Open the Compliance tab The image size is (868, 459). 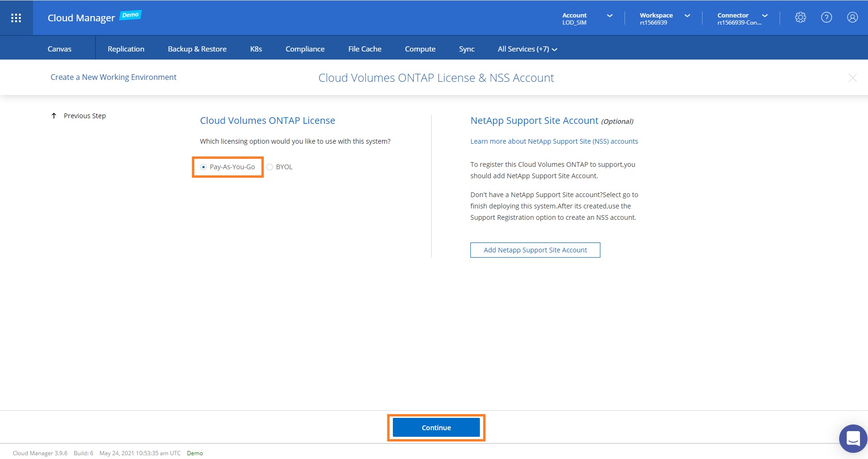[x=305, y=49]
